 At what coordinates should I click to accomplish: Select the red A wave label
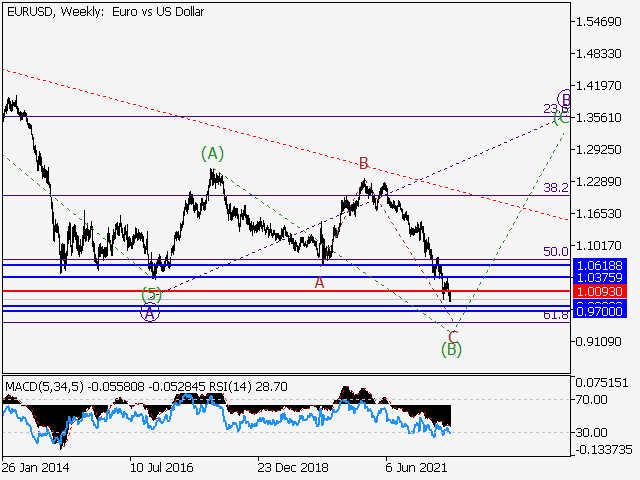pos(319,282)
